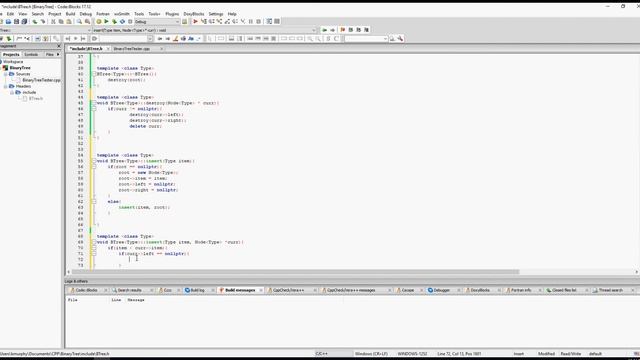Screen dimensions: 640x360
Task: Run the program with the green play icon
Action: (x=106, y=22)
